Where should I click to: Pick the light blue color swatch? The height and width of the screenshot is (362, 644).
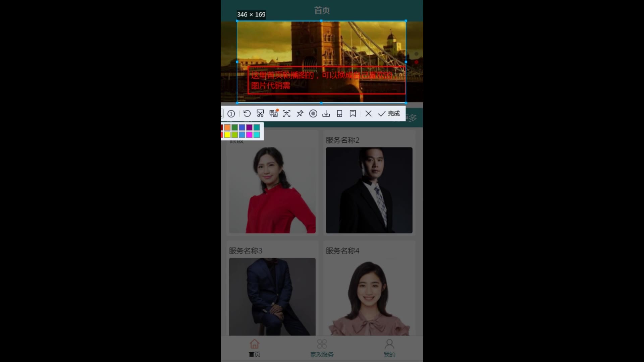coord(242,135)
